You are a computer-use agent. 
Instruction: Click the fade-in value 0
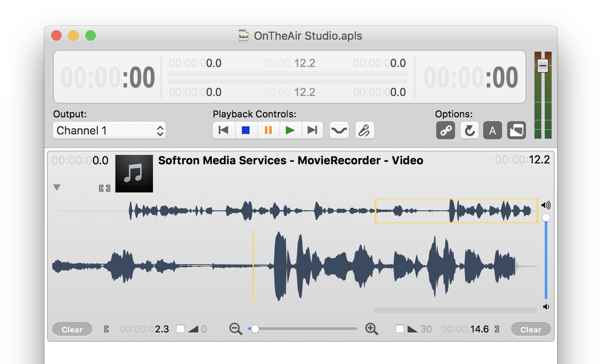[x=204, y=329]
